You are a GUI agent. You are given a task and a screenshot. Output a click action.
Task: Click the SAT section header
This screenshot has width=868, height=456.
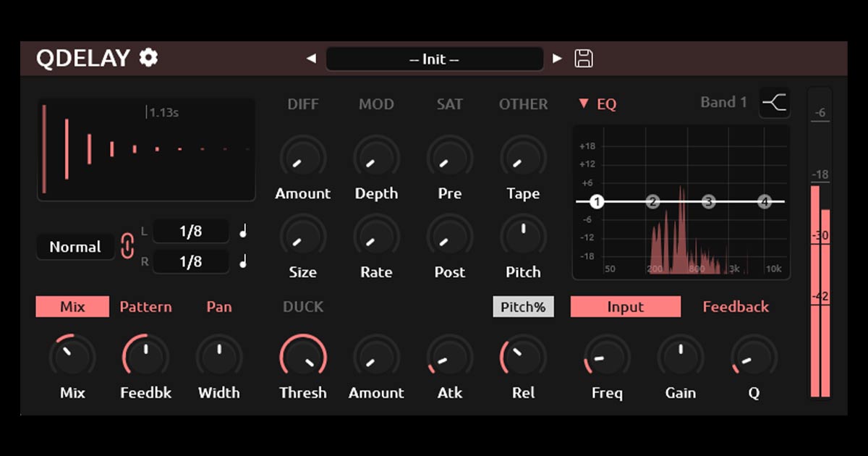click(449, 104)
